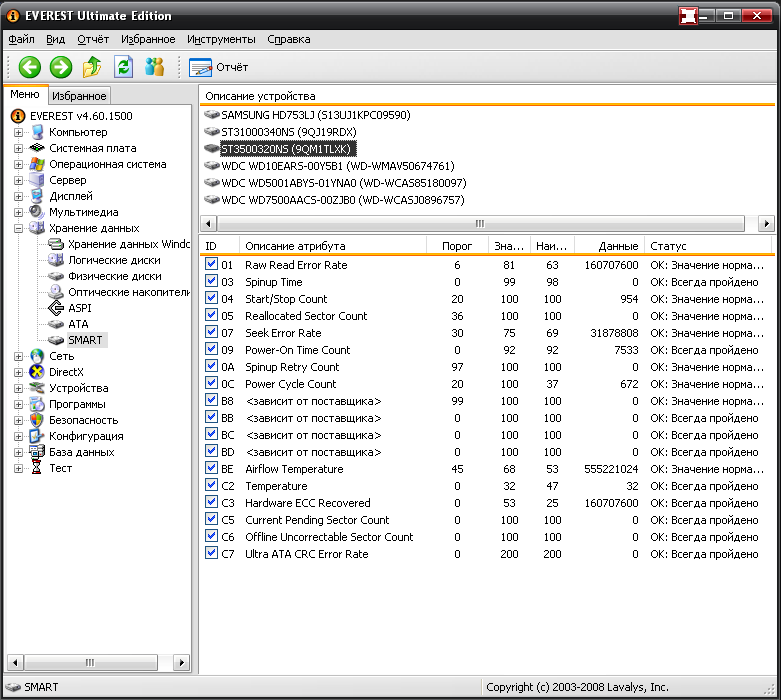Click the Up folder toolbar icon

pos(92,67)
